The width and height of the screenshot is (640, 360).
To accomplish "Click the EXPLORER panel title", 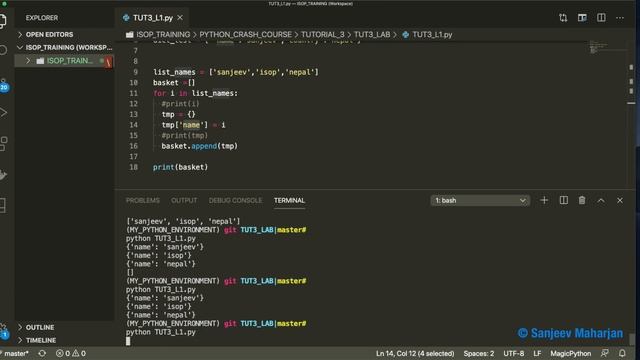I will pyautogui.click(x=42, y=18).
